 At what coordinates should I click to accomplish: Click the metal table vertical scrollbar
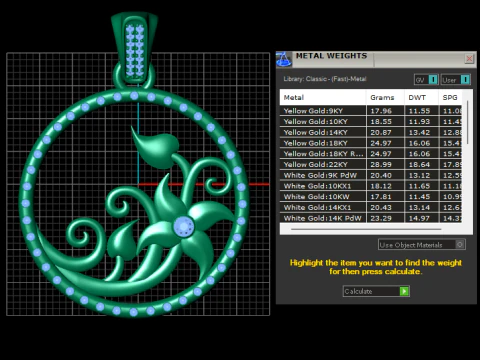click(x=467, y=122)
